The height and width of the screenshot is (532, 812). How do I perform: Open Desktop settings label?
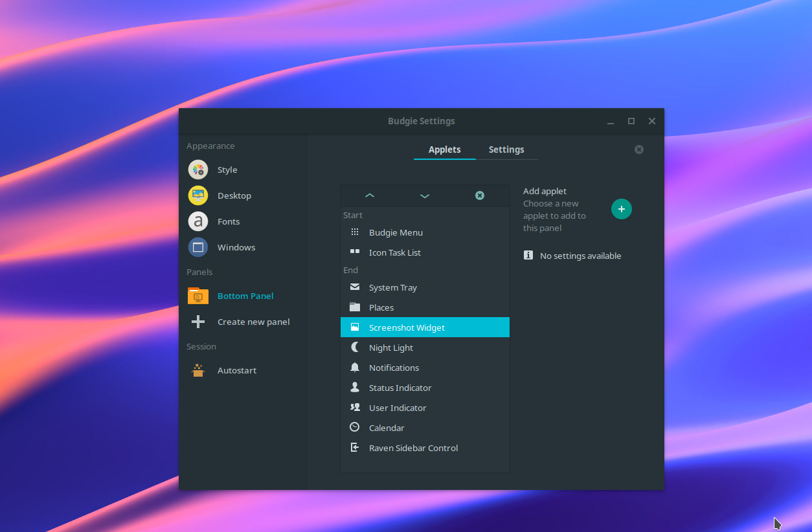point(234,196)
